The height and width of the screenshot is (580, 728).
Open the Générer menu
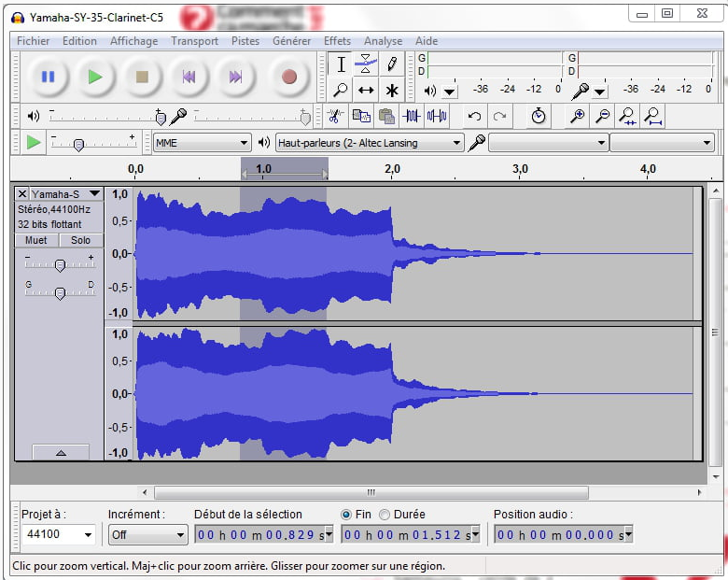pos(291,41)
